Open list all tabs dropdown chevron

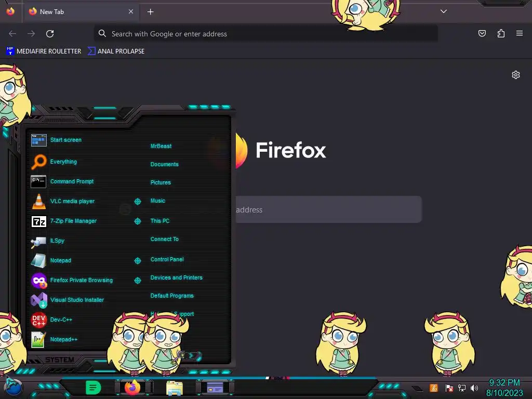pos(444,11)
